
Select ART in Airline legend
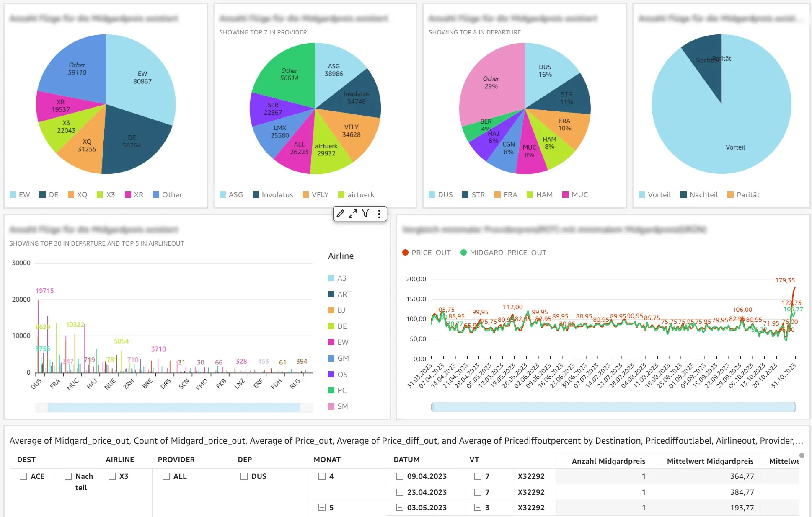pyautogui.click(x=339, y=294)
